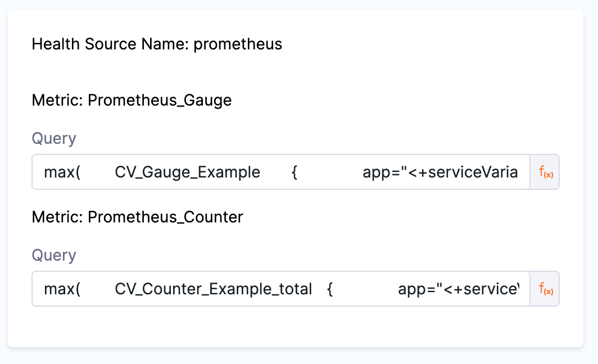The width and height of the screenshot is (598, 364).
Task: Click the f(x) expression icon for Counter query
Action: click(x=545, y=289)
